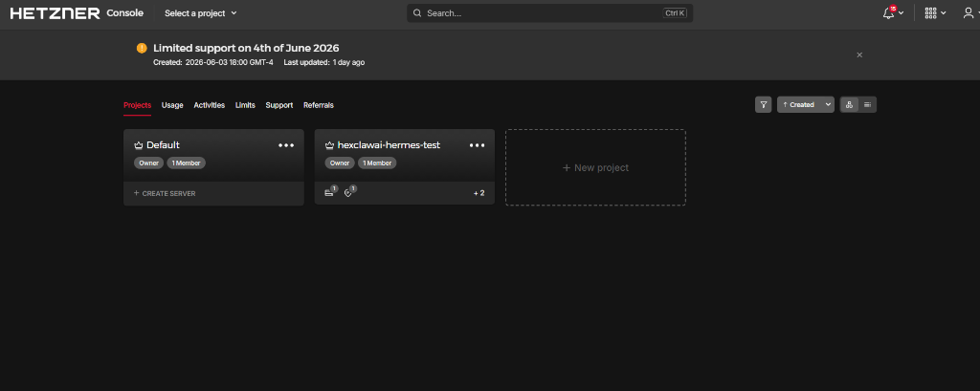The width and height of the screenshot is (980, 391).
Task: Click the orange warning status icon
Action: click(x=142, y=48)
